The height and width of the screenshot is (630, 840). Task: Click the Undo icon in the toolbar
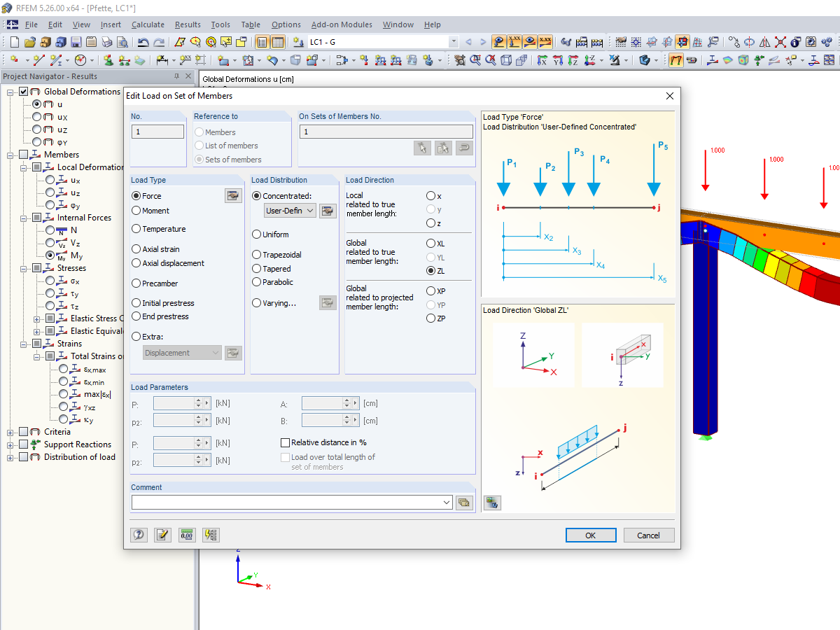[x=143, y=41]
